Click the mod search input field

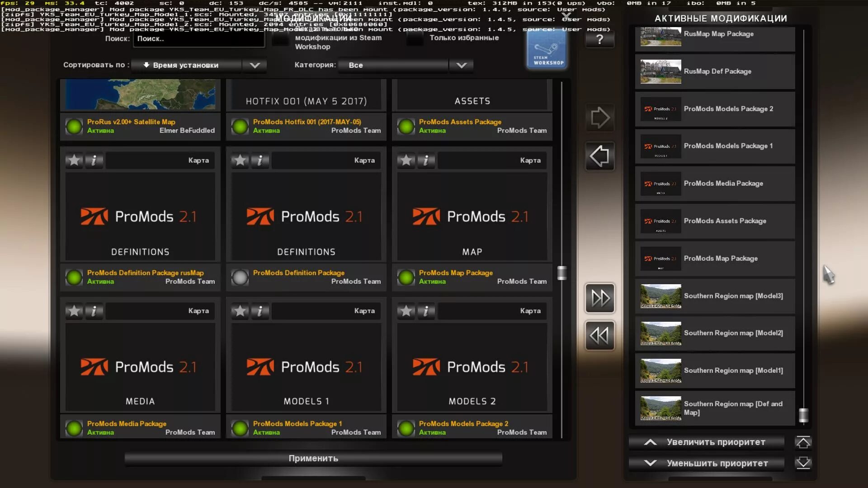click(x=199, y=39)
